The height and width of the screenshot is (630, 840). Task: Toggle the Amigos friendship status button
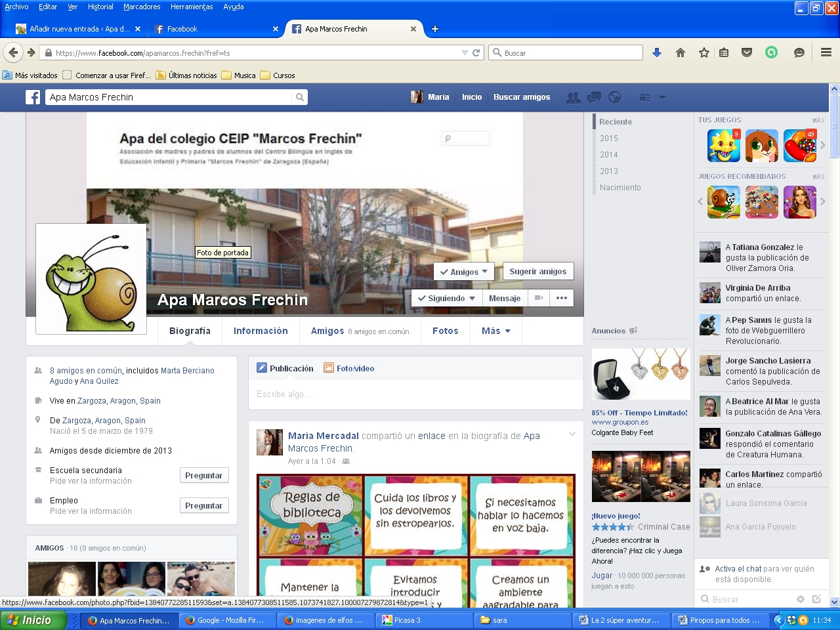(464, 272)
